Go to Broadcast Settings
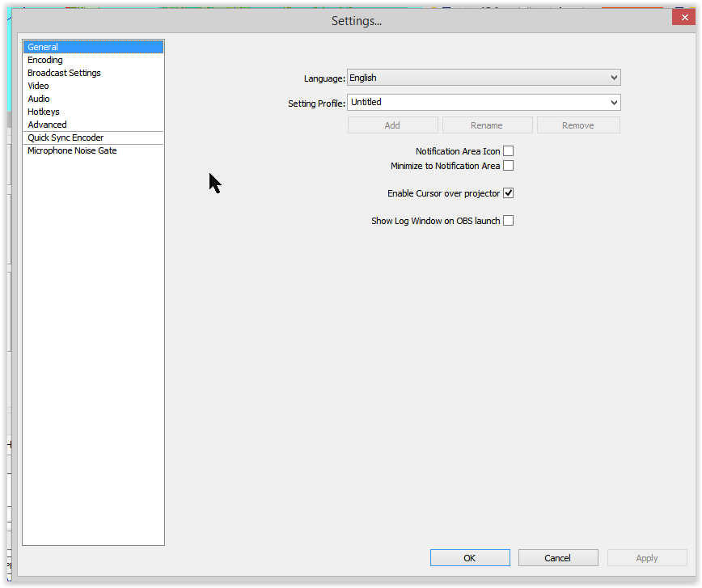This screenshot has height=588, width=702. click(x=93, y=73)
